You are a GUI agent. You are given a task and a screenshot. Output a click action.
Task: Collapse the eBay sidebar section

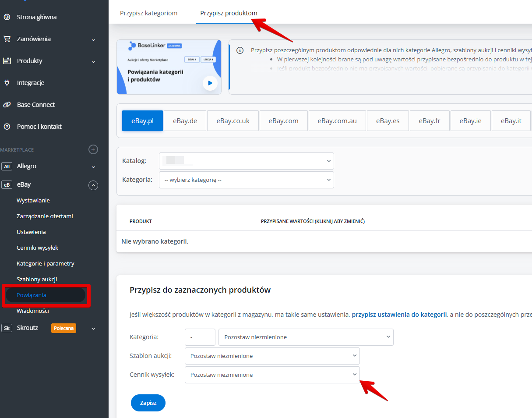click(93, 185)
